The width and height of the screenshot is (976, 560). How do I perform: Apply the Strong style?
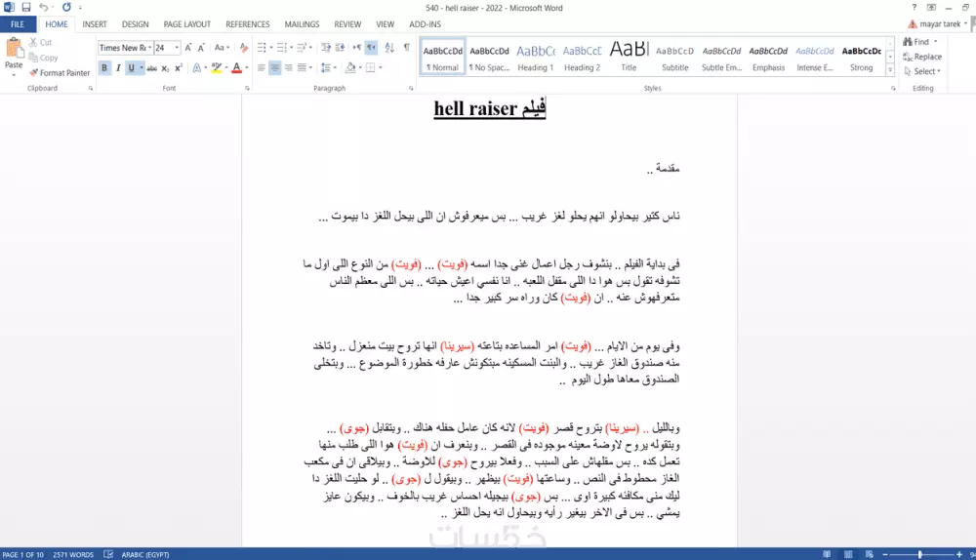tap(862, 58)
